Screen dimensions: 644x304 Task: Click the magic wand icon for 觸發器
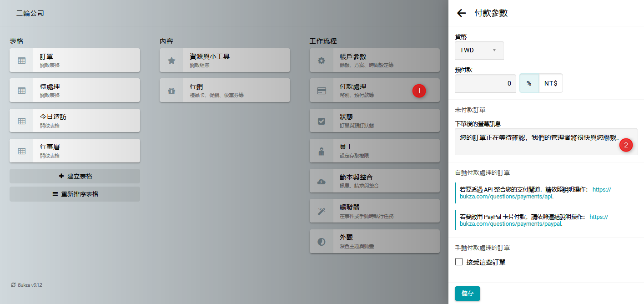click(x=322, y=211)
